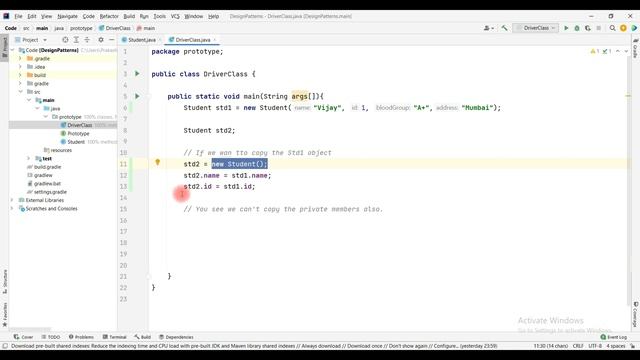The height and width of the screenshot is (360, 640).
Task: Run with Coverage toolbar icon
Action: click(x=588, y=28)
